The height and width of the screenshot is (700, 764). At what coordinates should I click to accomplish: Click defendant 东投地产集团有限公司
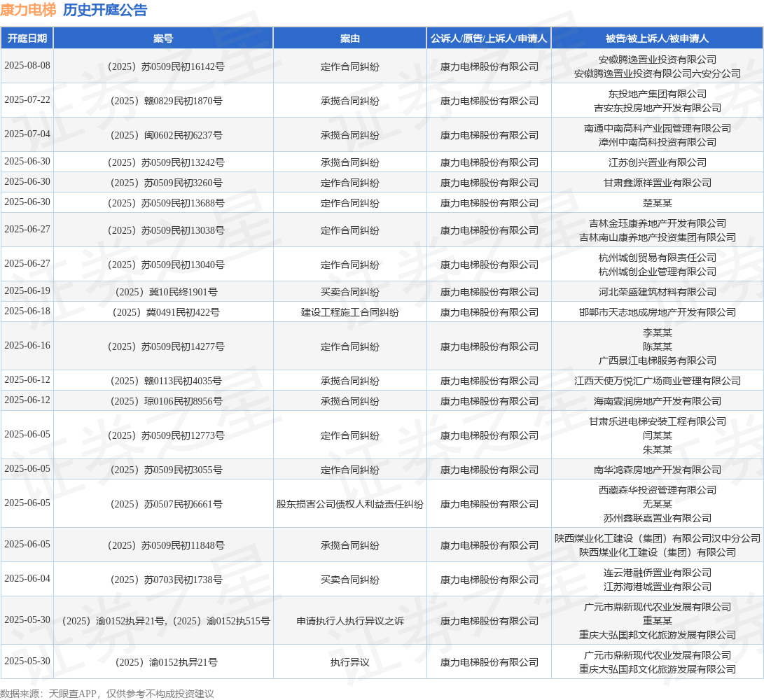[658, 94]
